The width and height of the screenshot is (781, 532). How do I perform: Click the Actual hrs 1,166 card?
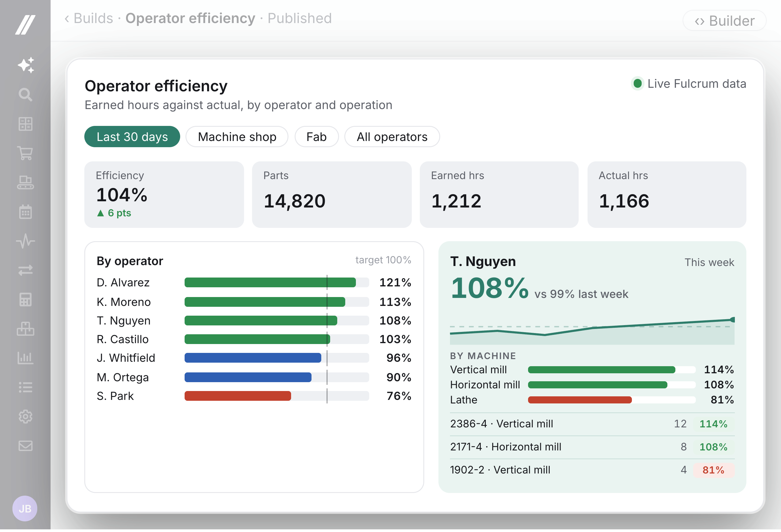click(x=667, y=195)
